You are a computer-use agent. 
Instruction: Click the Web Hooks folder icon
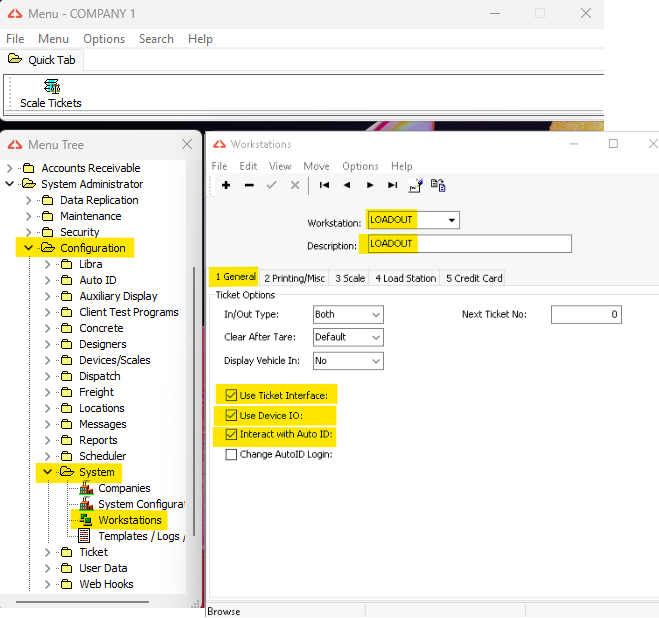(x=66, y=584)
